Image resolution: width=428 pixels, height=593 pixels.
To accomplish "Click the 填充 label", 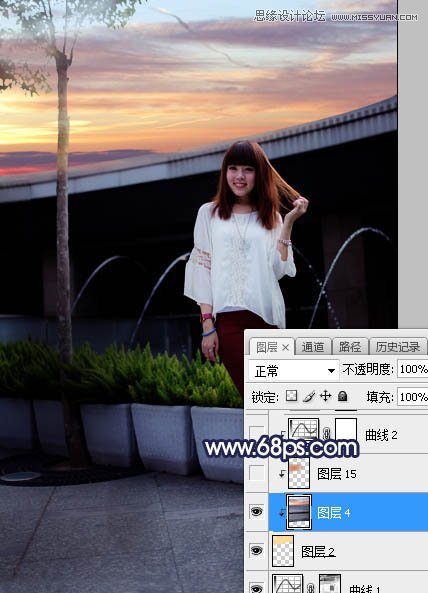I will (x=380, y=397).
